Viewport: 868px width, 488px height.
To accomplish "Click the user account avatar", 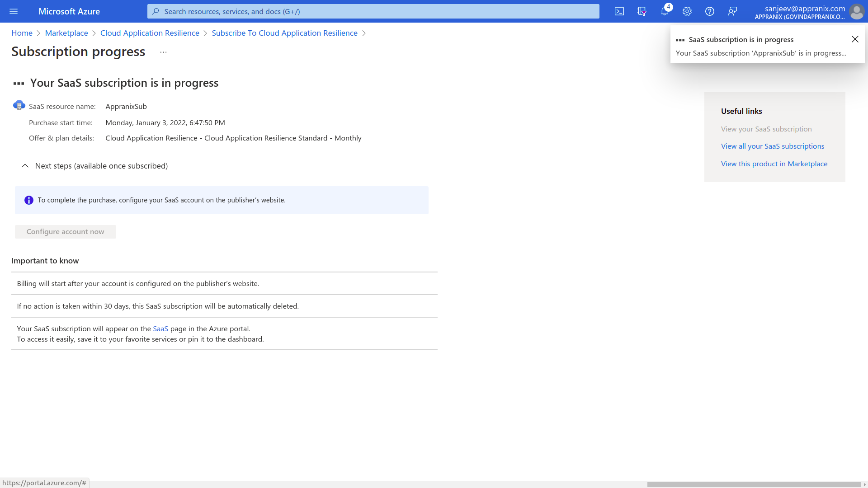I will click(x=856, y=11).
